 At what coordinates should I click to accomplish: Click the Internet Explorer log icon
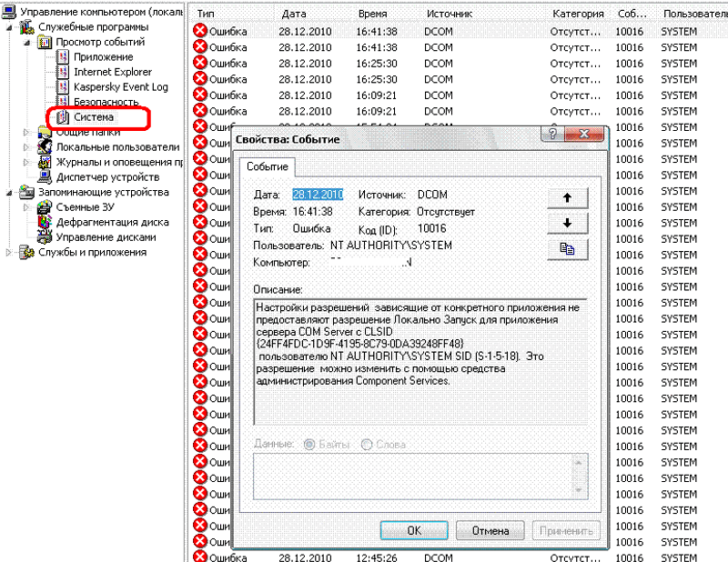[63, 72]
